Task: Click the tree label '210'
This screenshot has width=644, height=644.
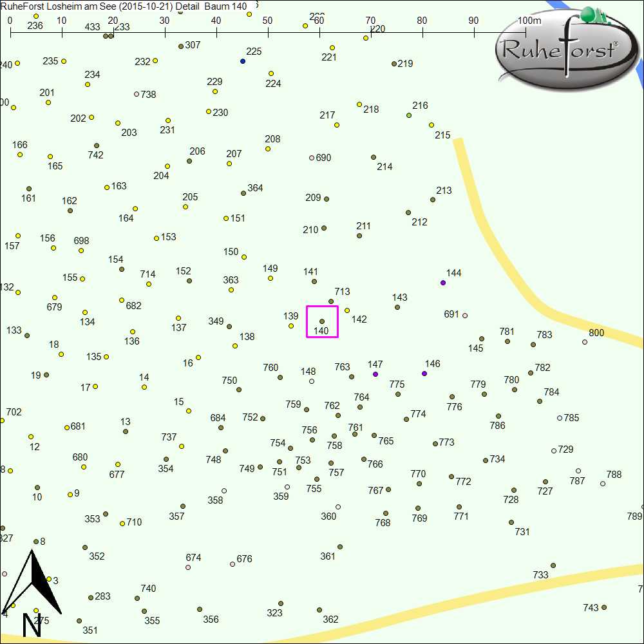Action: (310, 230)
